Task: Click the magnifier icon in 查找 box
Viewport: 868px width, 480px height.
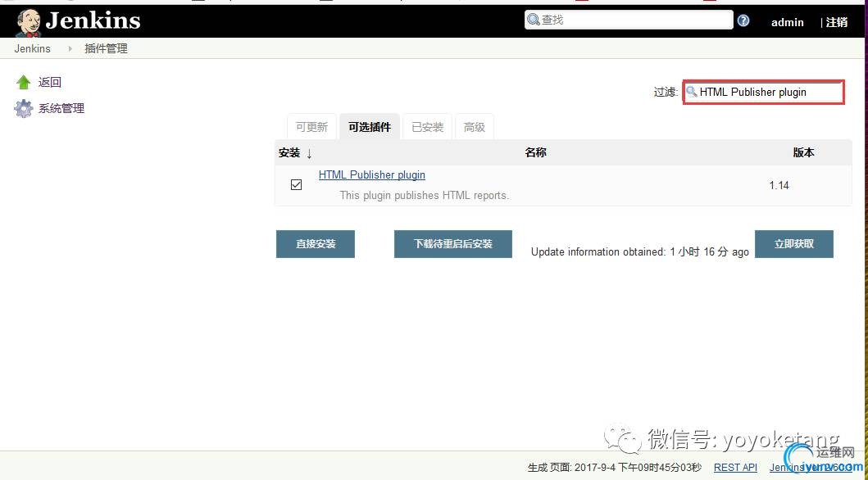Action: pos(533,20)
